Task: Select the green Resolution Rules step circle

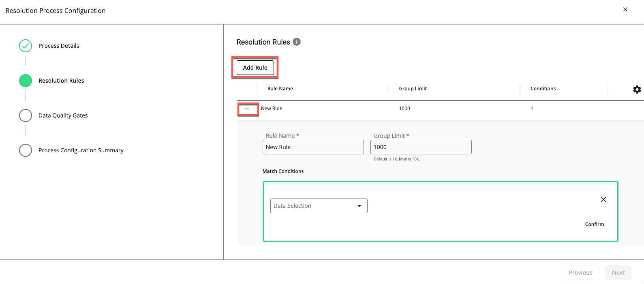Action: click(x=26, y=81)
